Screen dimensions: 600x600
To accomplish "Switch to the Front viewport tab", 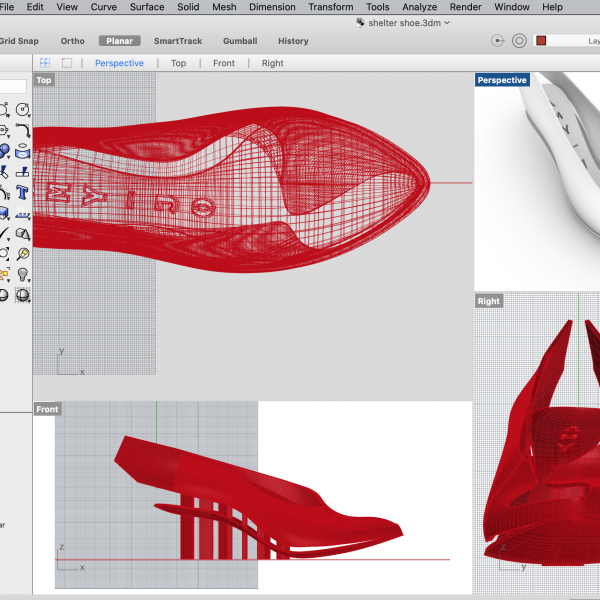I will pyautogui.click(x=224, y=63).
